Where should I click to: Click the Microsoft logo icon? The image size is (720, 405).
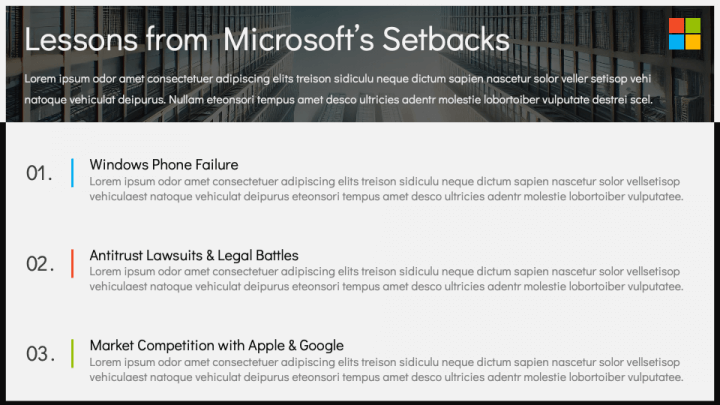click(685, 34)
